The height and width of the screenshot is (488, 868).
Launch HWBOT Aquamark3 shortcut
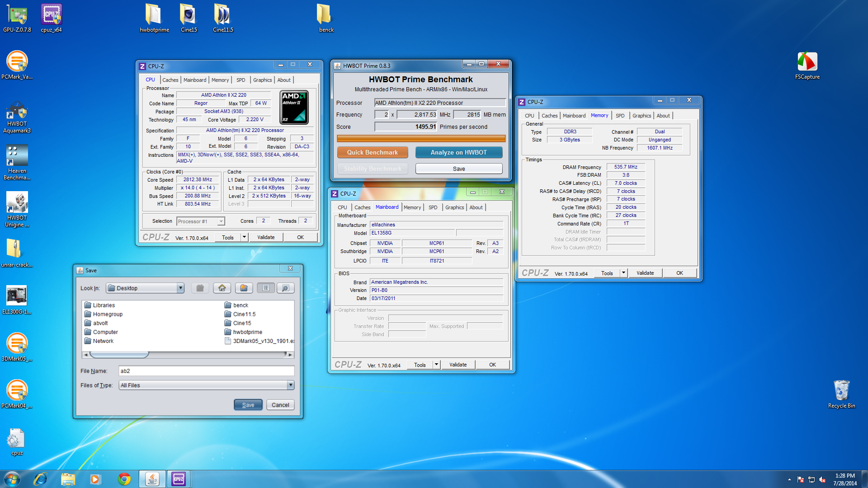tap(17, 117)
